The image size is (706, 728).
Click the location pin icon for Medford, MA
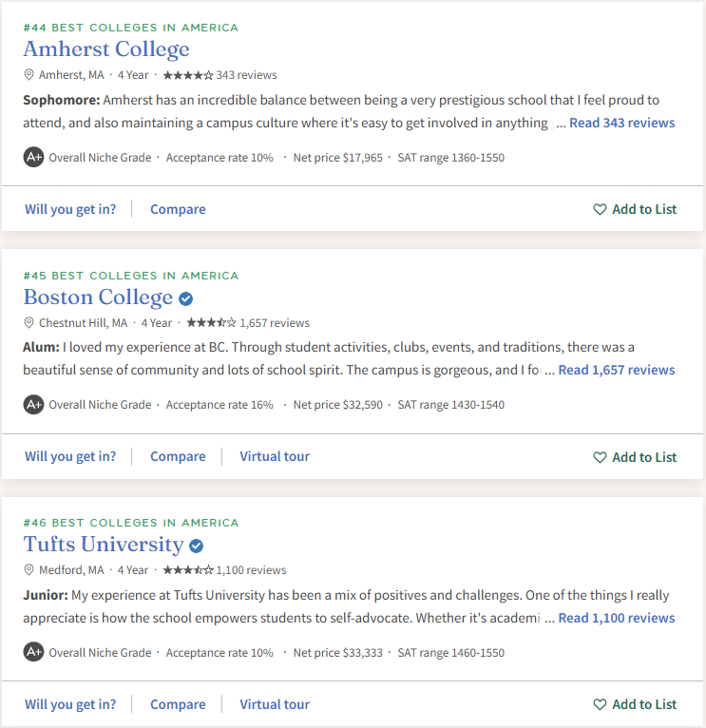(x=29, y=570)
